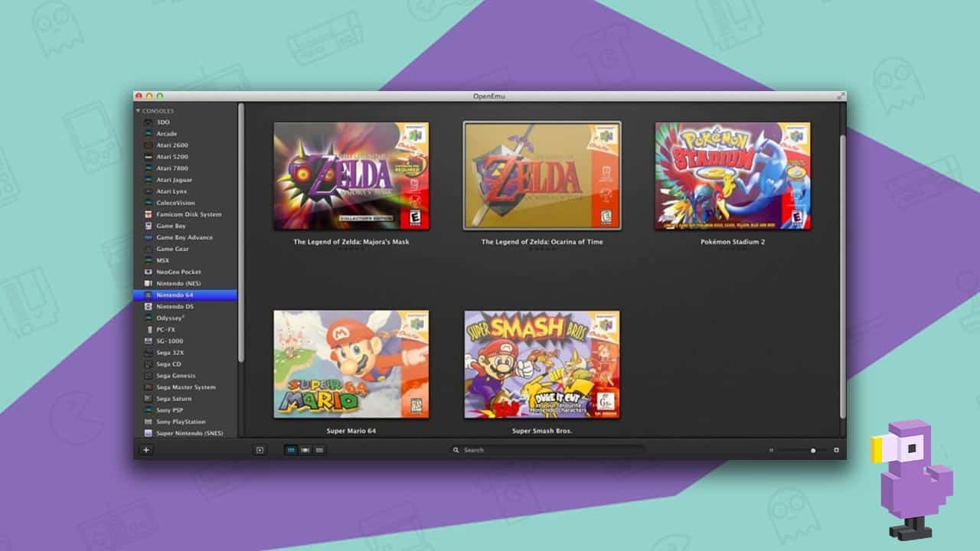Choose the Atari 2600 console icon
980x551 pixels.
click(149, 145)
